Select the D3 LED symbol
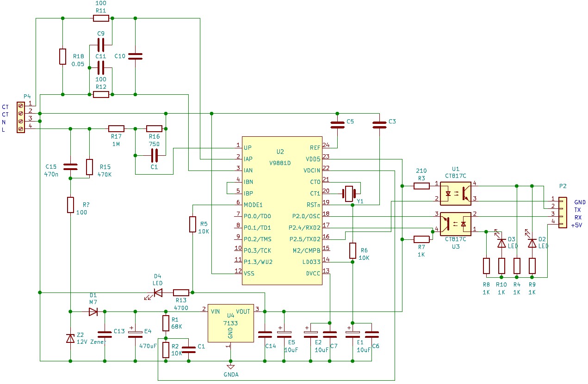Image resolution: width=588 pixels, height=384 pixels. pyautogui.click(x=501, y=243)
